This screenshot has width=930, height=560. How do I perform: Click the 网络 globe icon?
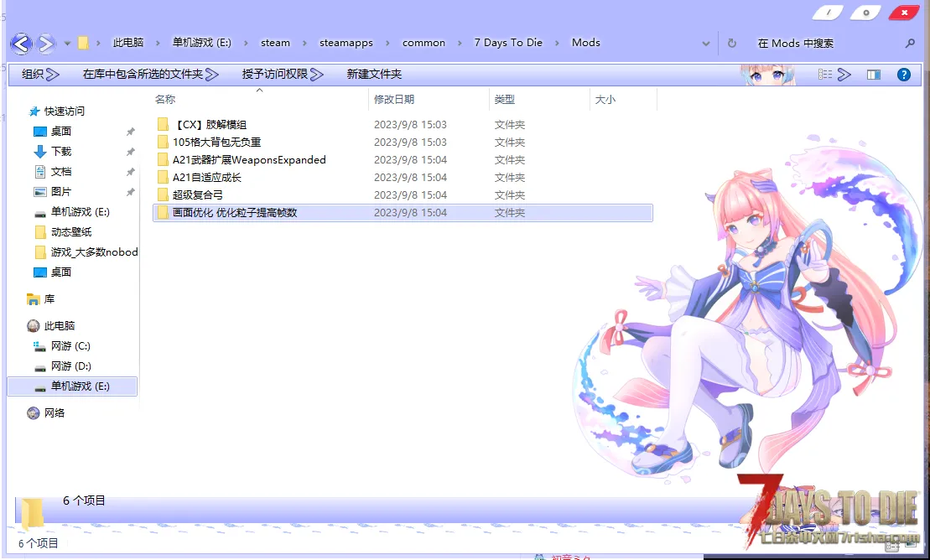(34, 413)
